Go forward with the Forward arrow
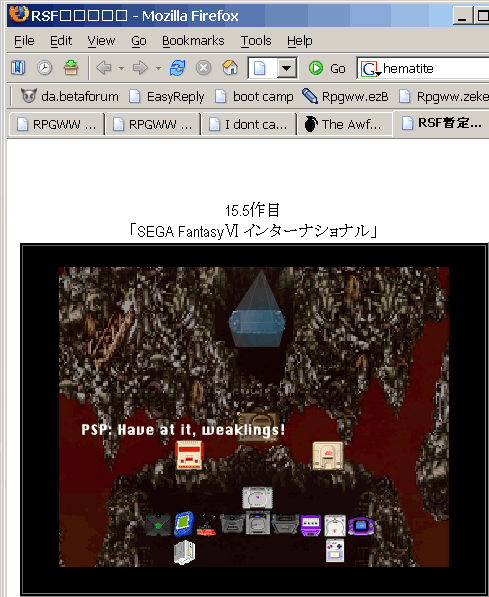The image size is (489, 597). point(141,68)
